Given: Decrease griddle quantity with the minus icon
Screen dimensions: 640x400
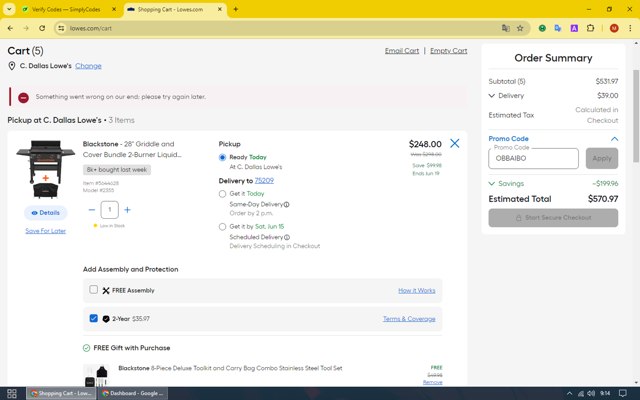Looking at the screenshot, I should tap(91, 210).
